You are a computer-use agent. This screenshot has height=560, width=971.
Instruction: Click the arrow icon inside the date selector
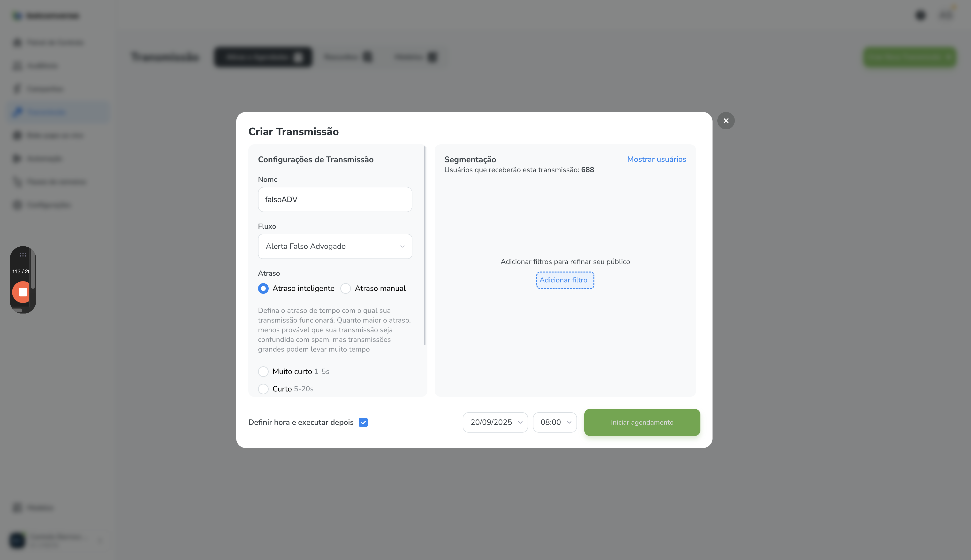[520, 422]
